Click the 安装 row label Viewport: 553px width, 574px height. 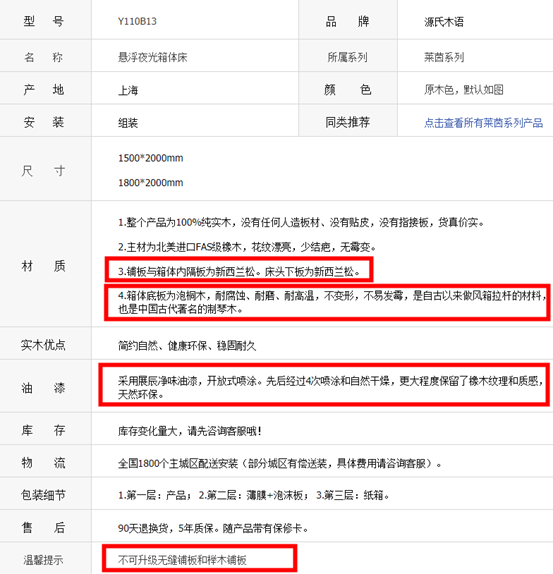click(44, 122)
